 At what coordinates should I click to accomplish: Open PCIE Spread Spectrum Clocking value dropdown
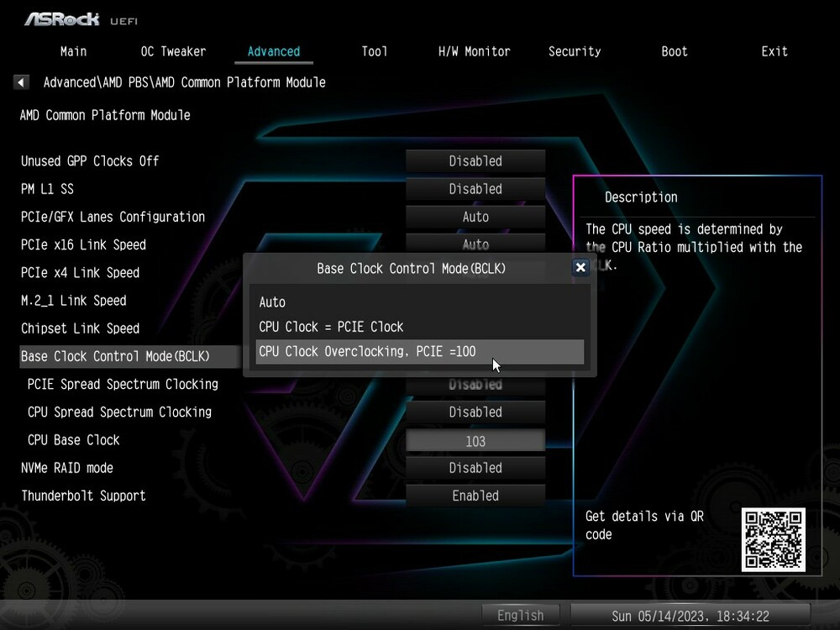(475, 384)
